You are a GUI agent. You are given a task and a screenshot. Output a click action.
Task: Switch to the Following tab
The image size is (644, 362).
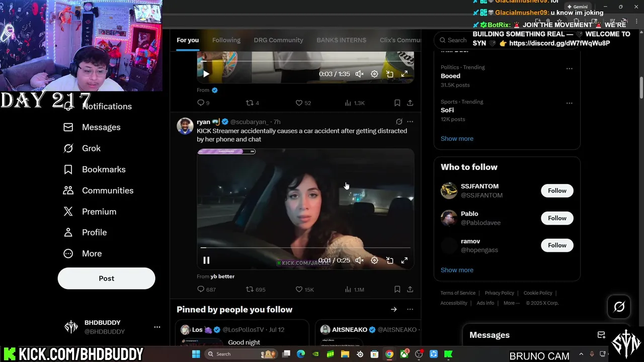coord(226,40)
